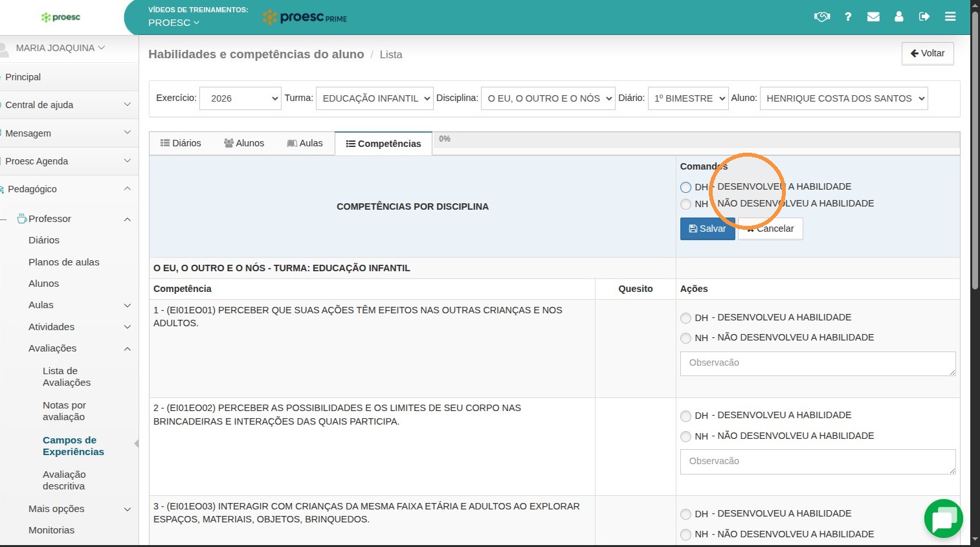Collapse the Pedagógico sidebar section
980x547 pixels.
tap(68, 189)
